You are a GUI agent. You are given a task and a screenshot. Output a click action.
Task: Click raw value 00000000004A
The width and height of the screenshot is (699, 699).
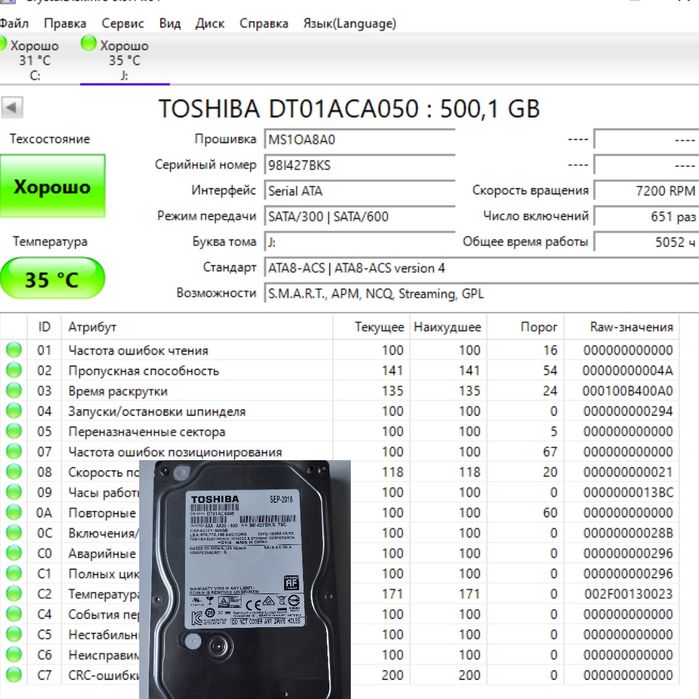coord(628,370)
